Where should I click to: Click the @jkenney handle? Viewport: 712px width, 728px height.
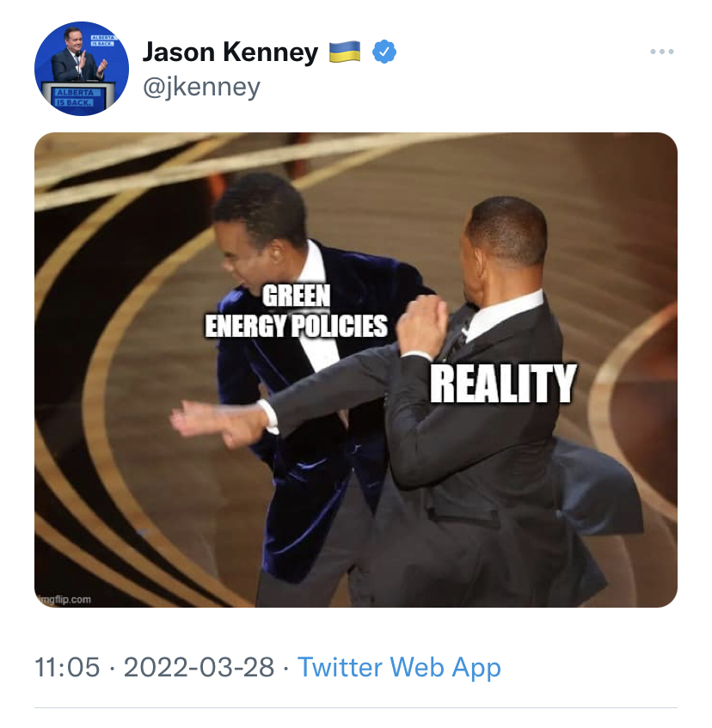pyautogui.click(x=200, y=87)
